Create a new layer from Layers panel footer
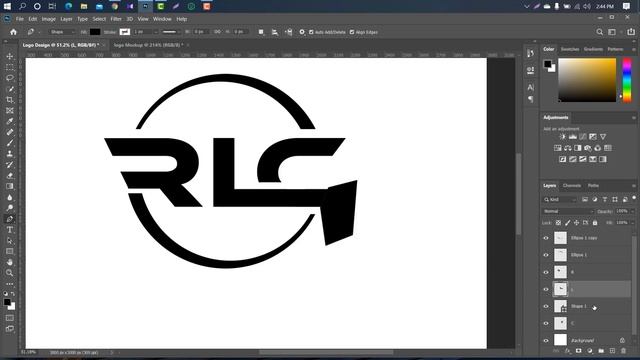640x360 pixels. click(612, 351)
